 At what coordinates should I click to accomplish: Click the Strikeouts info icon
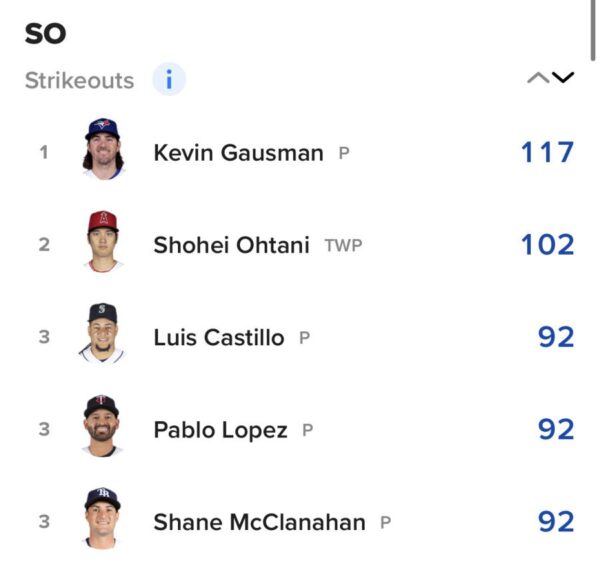click(169, 80)
